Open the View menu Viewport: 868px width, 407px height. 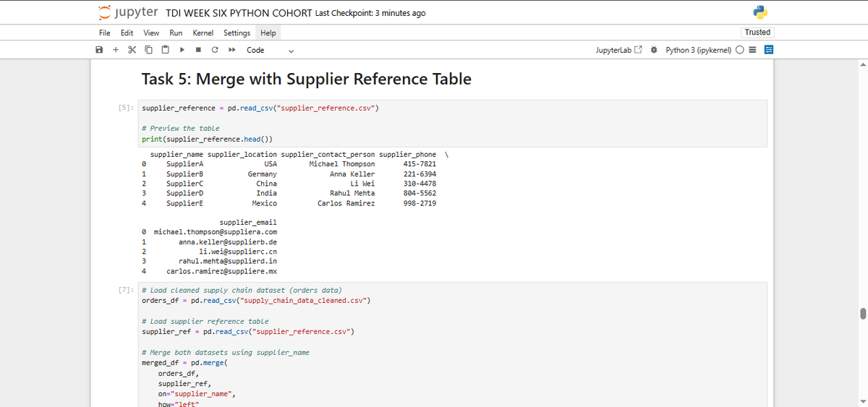point(151,33)
